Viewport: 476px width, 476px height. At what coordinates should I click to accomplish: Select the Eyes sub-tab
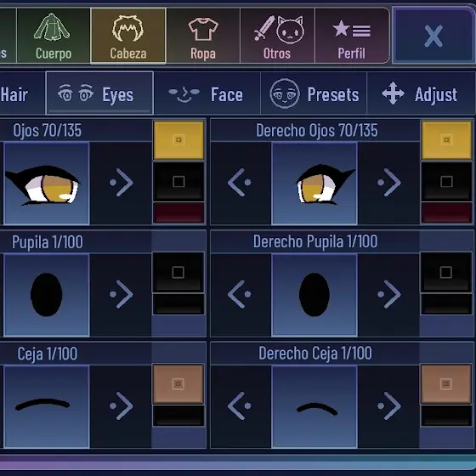(x=99, y=93)
